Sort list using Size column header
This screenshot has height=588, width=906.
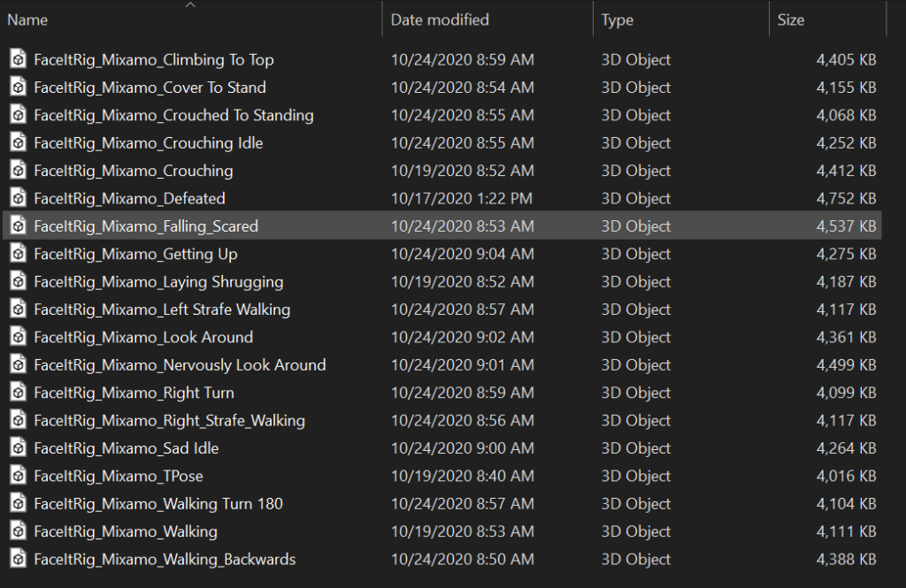click(790, 19)
